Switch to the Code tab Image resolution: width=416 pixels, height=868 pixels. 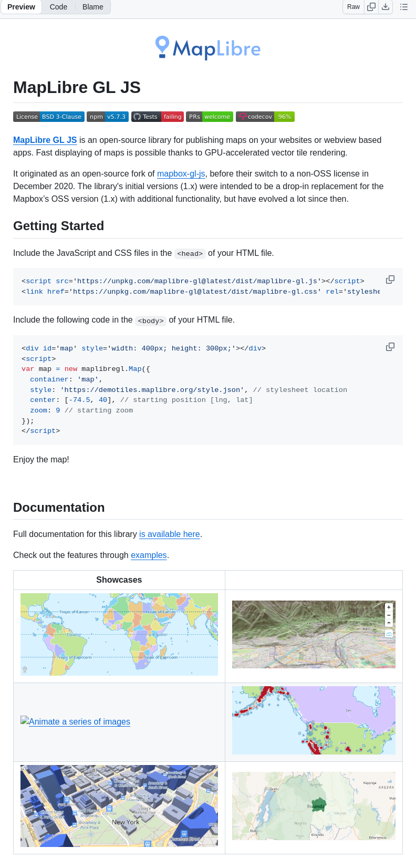(58, 7)
